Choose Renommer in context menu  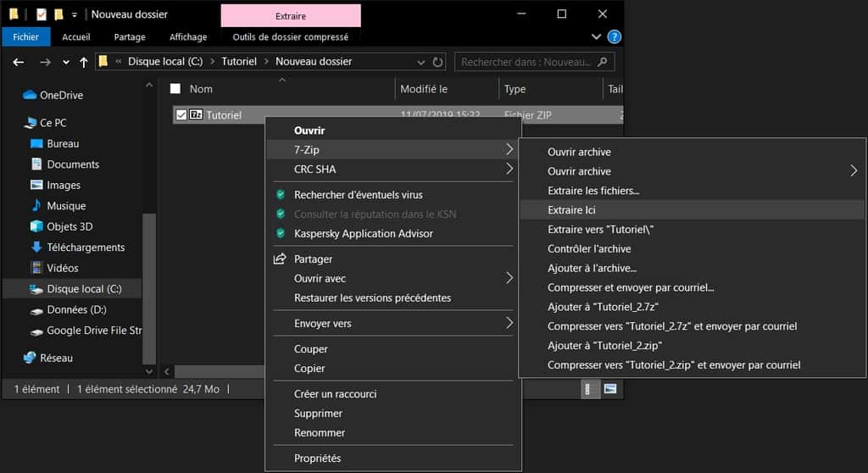click(393, 432)
